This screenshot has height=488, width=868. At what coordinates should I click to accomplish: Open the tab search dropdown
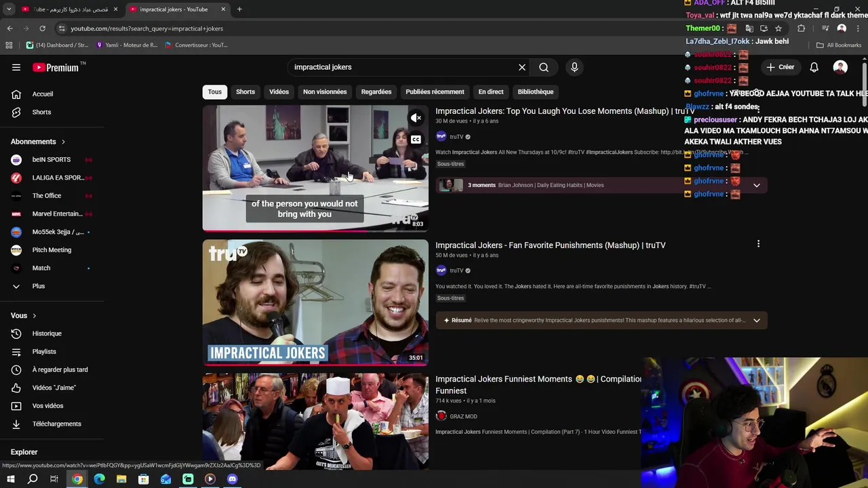coord(9,9)
